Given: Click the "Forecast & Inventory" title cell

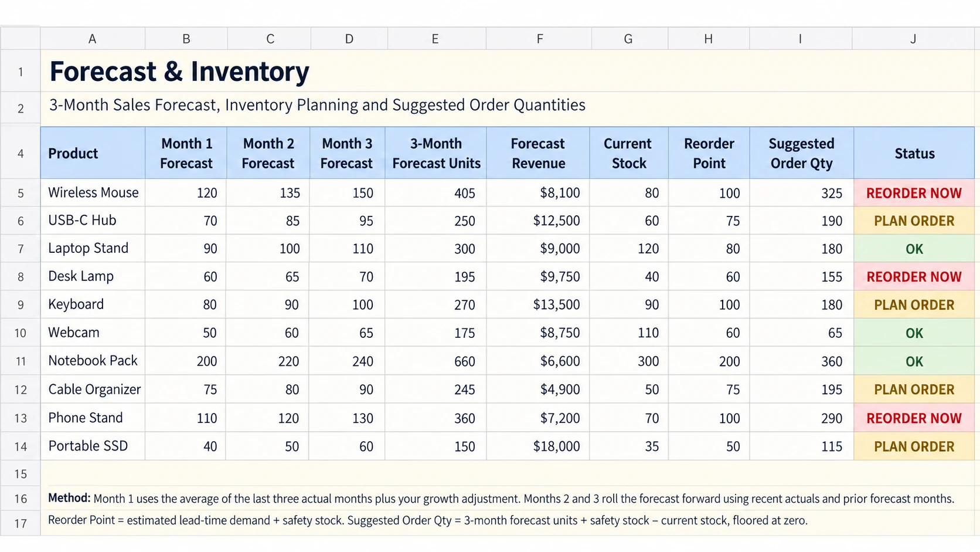Looking at the screenshot, I should pos(179,72).
